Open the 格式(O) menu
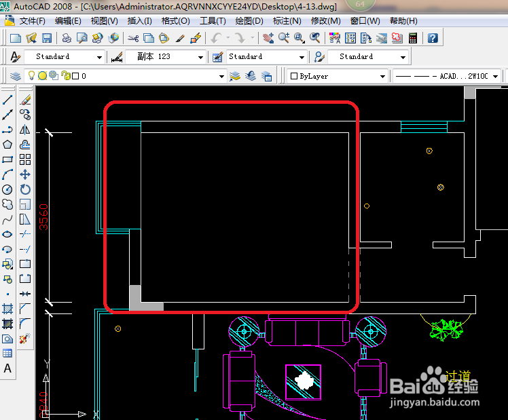Screen dimensions: 508x420 pos(176,21)
